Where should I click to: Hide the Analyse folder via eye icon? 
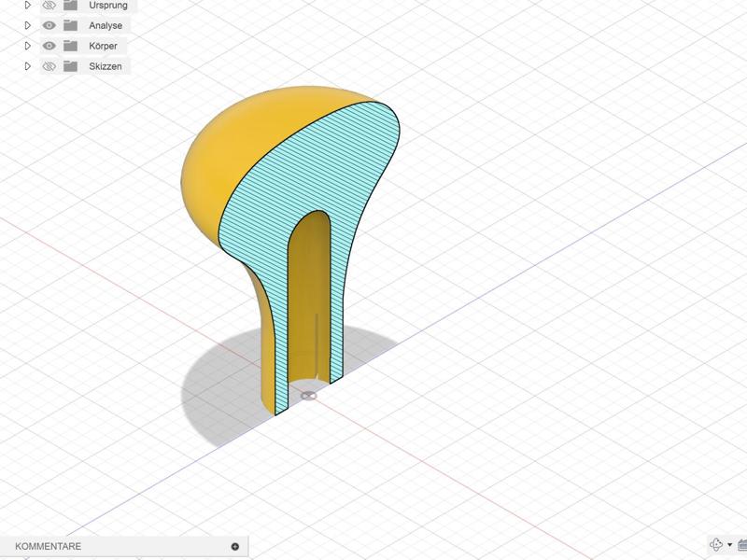tap(49, 25)
